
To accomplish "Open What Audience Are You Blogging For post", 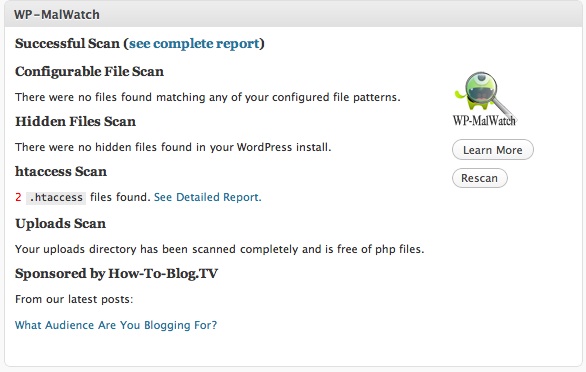I will tap(116, 325).
